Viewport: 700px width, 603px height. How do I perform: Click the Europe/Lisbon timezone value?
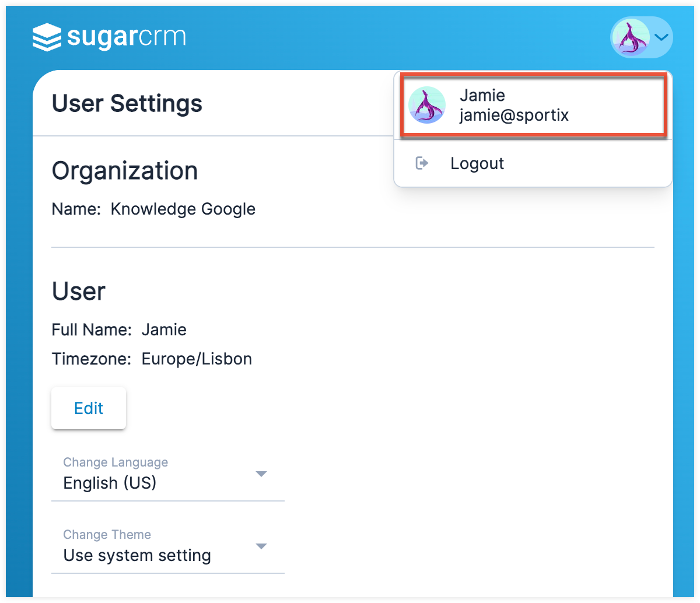tap(197, 359)
